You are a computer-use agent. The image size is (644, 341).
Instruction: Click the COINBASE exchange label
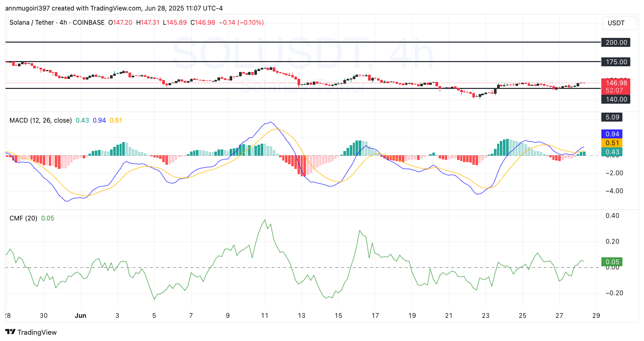click(x=87, y=23)
